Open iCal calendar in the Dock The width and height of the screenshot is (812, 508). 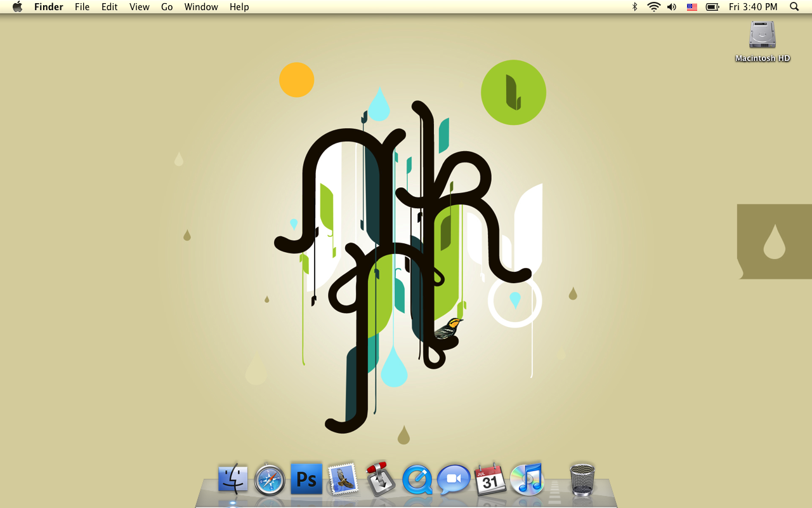pos(490,479)
